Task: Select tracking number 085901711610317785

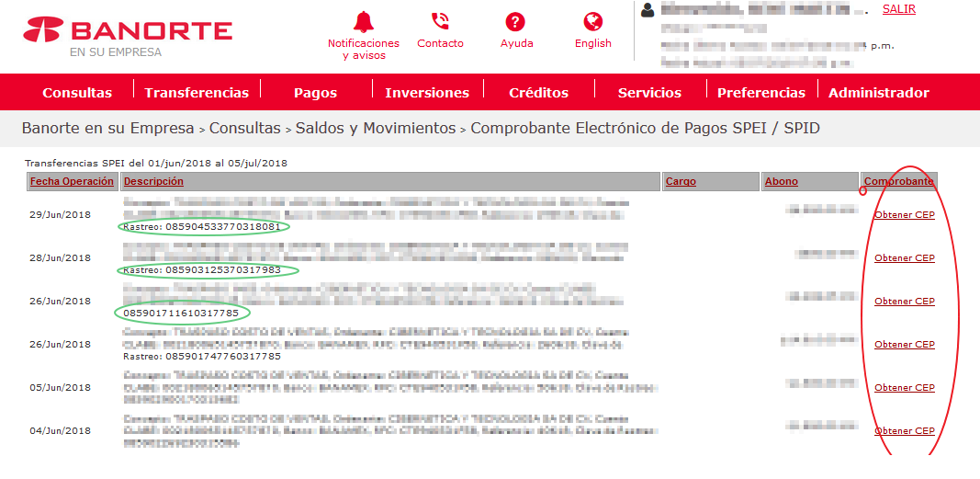Action: point(181,313)
